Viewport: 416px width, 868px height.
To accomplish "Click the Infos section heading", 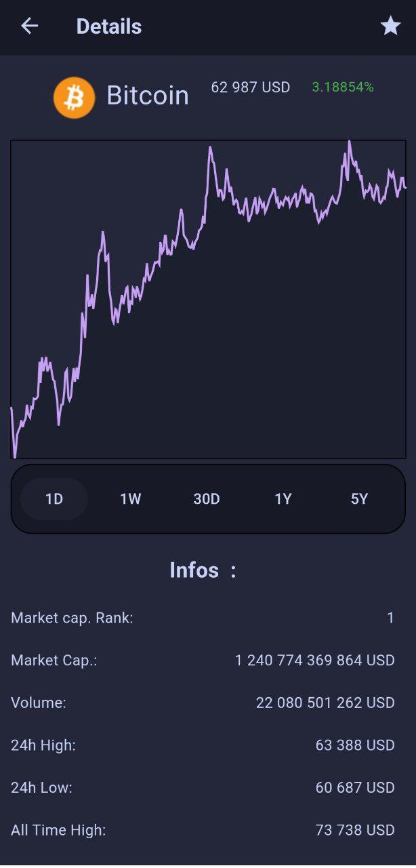I will [x=203, y=570].
